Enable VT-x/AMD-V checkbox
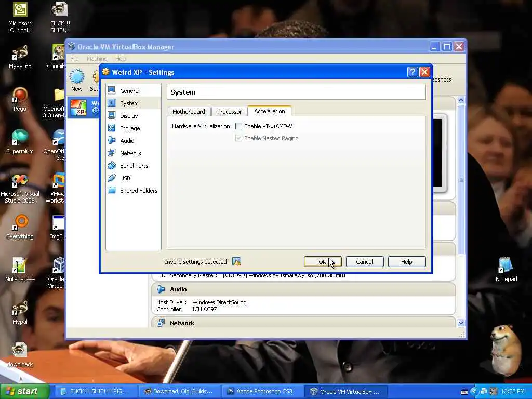532x399 pixels. (239, 126)
